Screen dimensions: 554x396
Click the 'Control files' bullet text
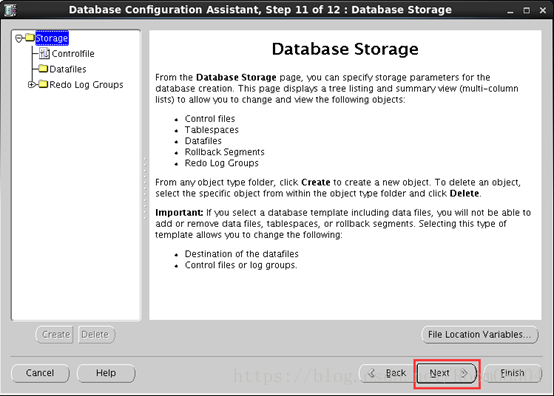210,119
